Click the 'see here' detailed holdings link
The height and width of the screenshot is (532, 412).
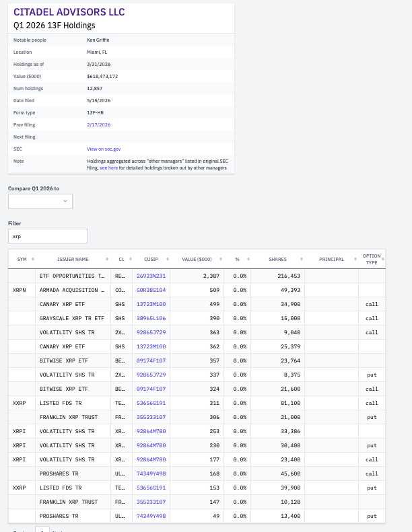click(108, 168)
